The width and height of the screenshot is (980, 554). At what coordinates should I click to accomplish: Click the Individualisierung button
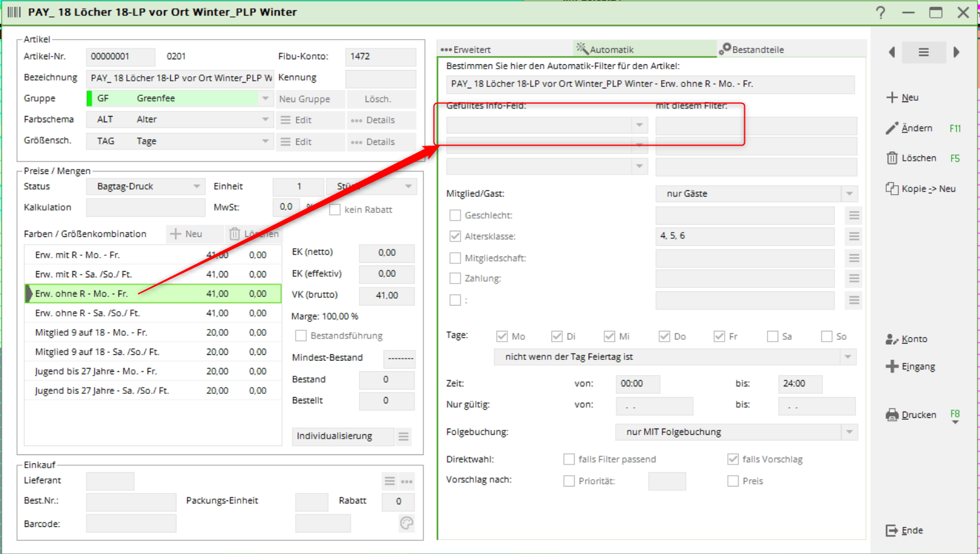click(x=342, y=436)
